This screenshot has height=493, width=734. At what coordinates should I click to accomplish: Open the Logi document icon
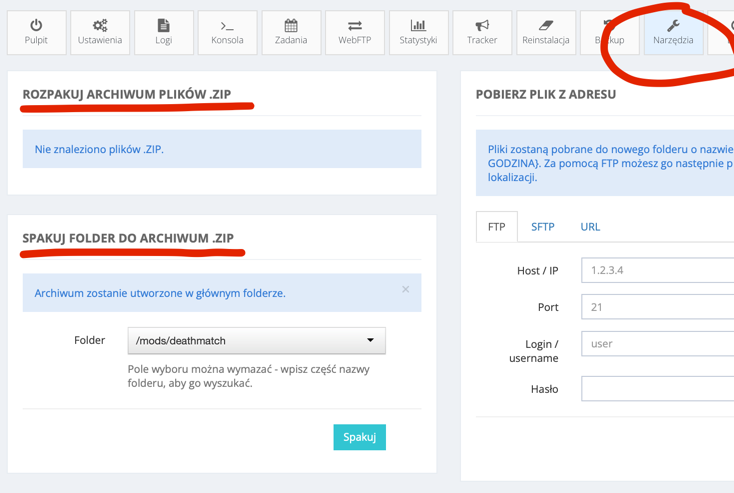[x=163, y=26]
